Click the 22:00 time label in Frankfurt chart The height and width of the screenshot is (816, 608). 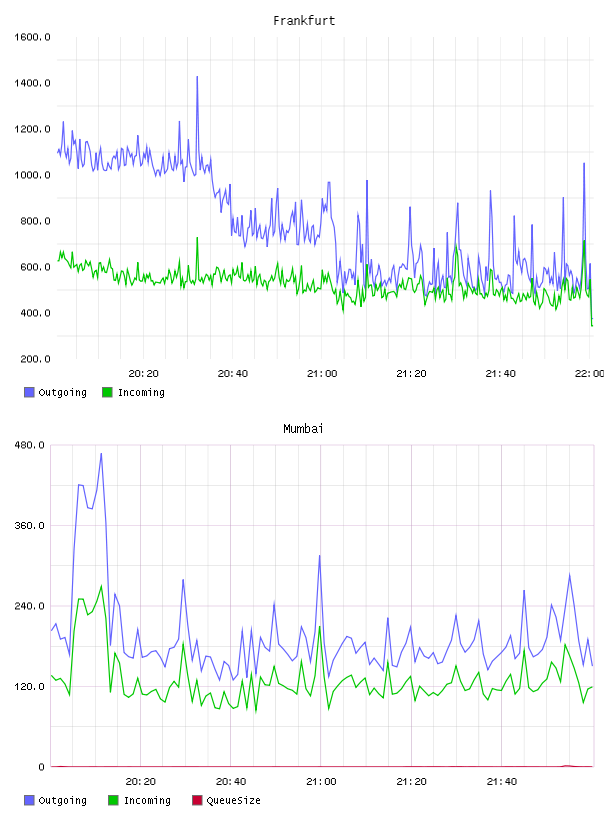(x=590, y=374)
